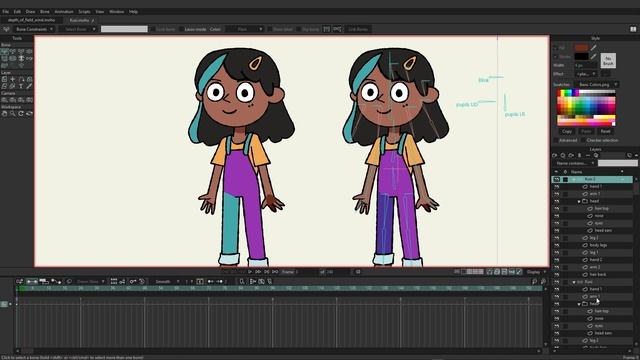
Task: Click the stroke color eyedropper icon
Action: tap(593, 56)
